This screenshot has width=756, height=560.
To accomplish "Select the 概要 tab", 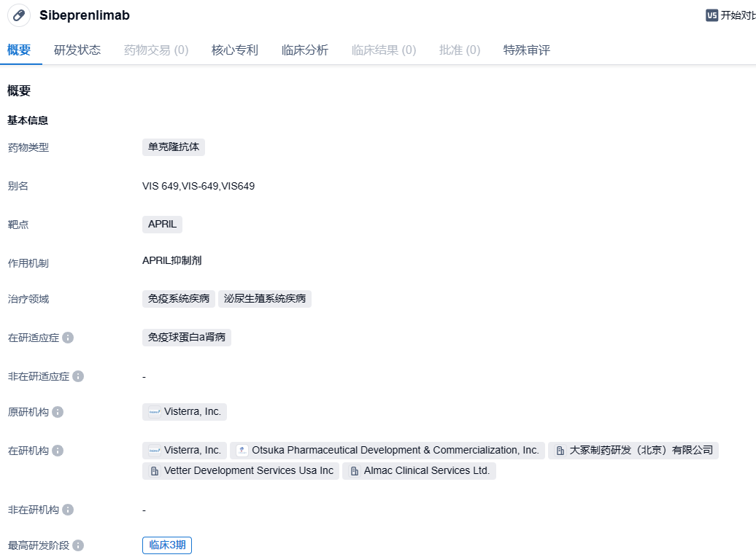I will (x=19, y=50).
